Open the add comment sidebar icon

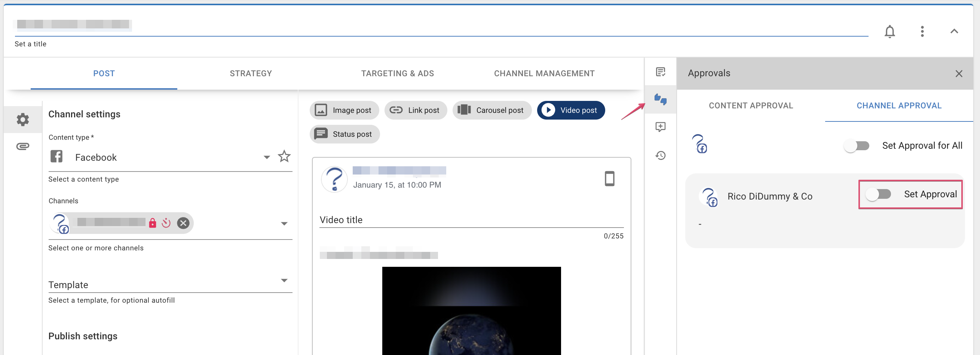tap(661, 127)
